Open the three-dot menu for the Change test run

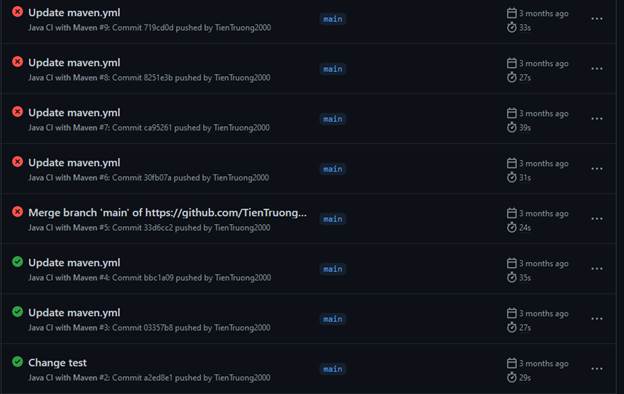[597, 369]
